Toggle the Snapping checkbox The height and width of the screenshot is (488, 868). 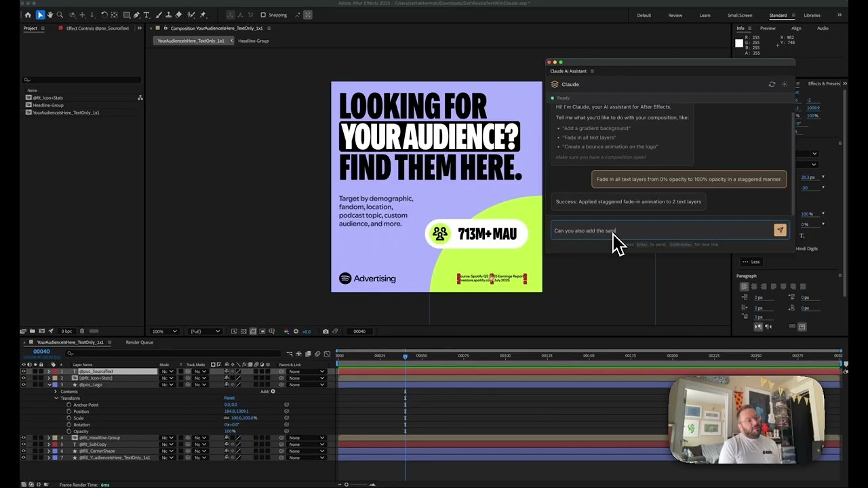point(263,15)
